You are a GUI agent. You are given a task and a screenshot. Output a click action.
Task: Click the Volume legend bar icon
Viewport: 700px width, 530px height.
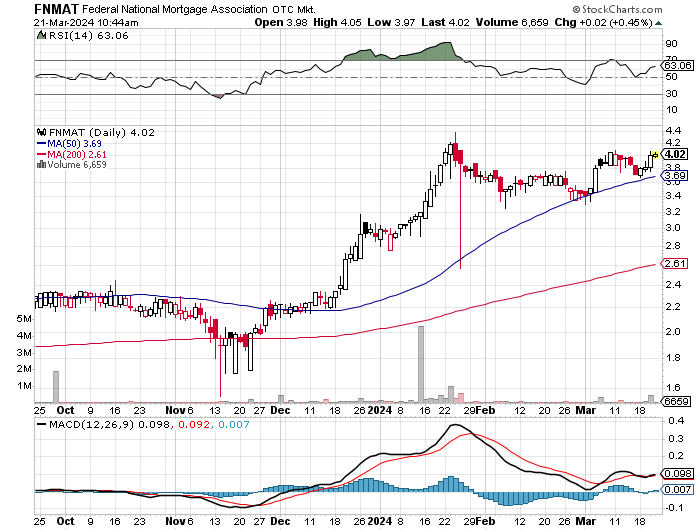point(42,164)
